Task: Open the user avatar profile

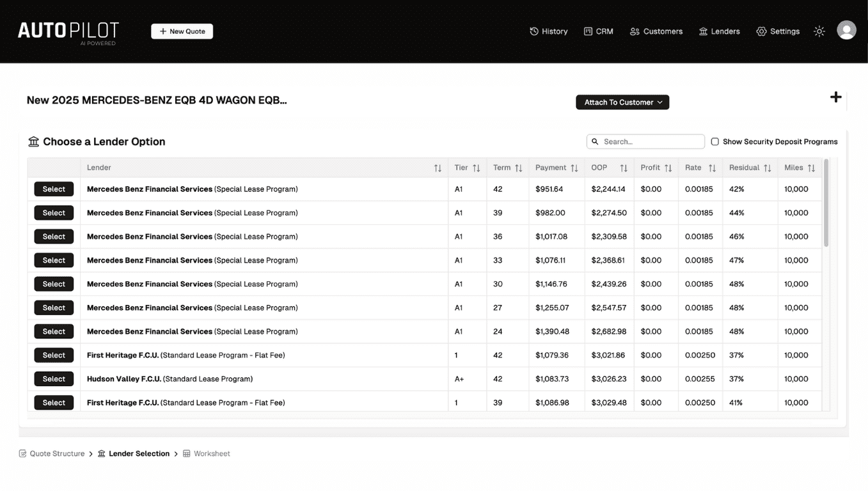Action: 846,30
